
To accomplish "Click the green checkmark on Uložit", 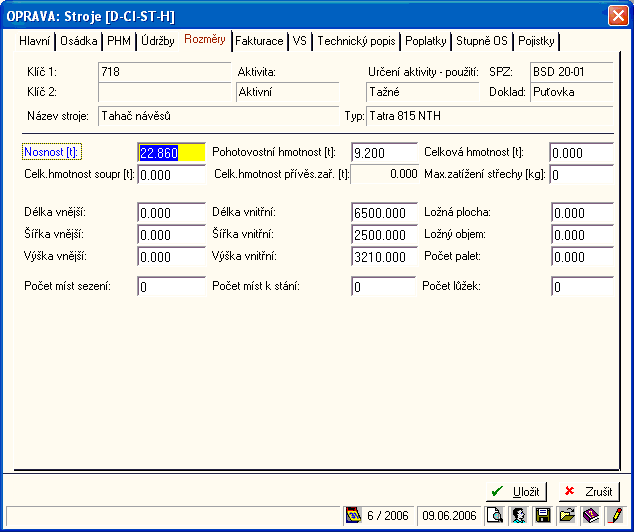I will (x=497, y=491).
